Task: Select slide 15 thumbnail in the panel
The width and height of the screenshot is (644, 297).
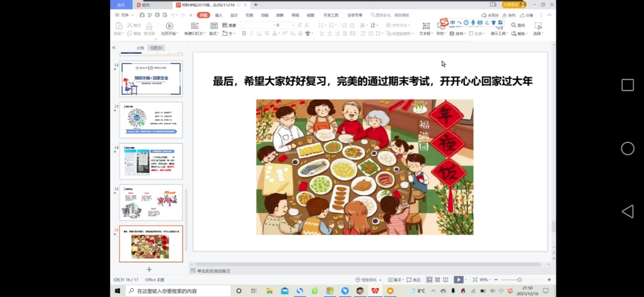Action: pyautogui.click(x=151, y=202)
